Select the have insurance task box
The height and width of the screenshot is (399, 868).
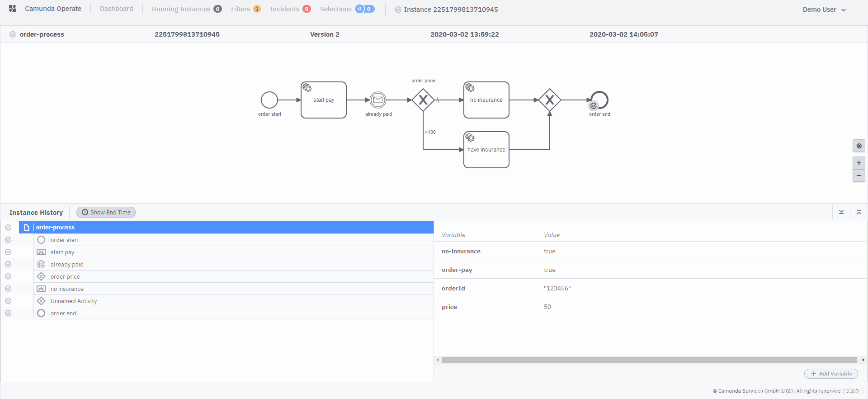tap(486, 150)
